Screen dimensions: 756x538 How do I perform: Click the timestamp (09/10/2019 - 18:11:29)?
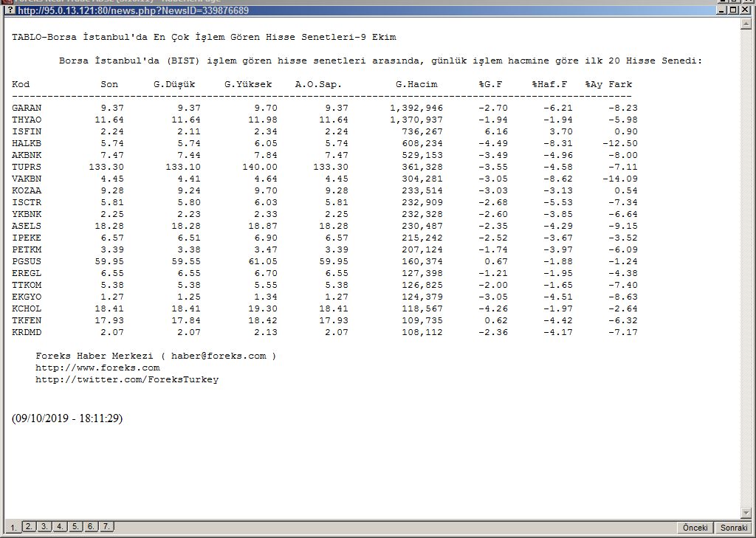[67, 418]
